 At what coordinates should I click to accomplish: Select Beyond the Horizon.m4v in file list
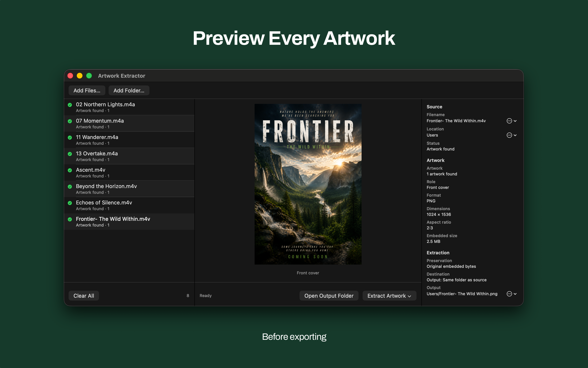pos(129,189)
